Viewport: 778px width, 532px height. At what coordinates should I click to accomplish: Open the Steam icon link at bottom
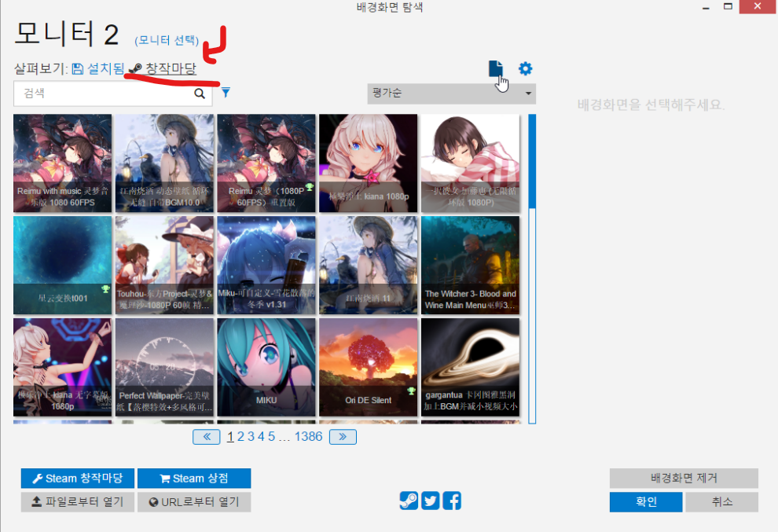point(409,501)
